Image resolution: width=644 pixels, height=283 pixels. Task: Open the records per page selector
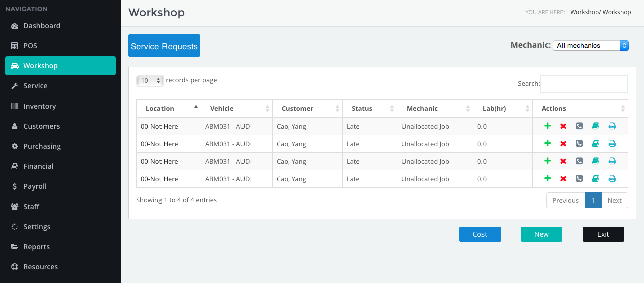[150, 81]
